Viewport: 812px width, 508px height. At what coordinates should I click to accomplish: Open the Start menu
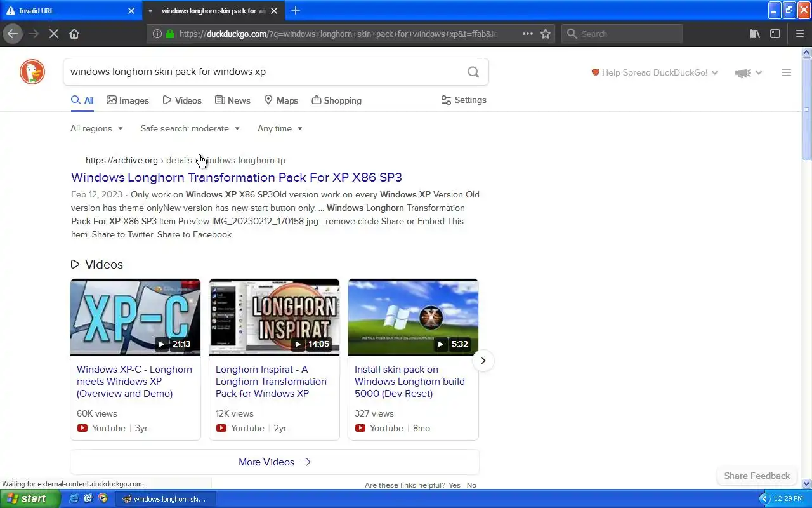30,499
